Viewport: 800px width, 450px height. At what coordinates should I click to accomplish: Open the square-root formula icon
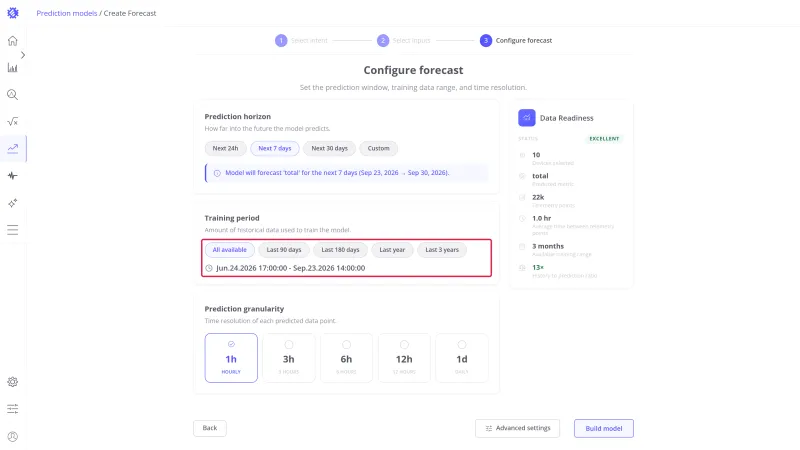13,121
